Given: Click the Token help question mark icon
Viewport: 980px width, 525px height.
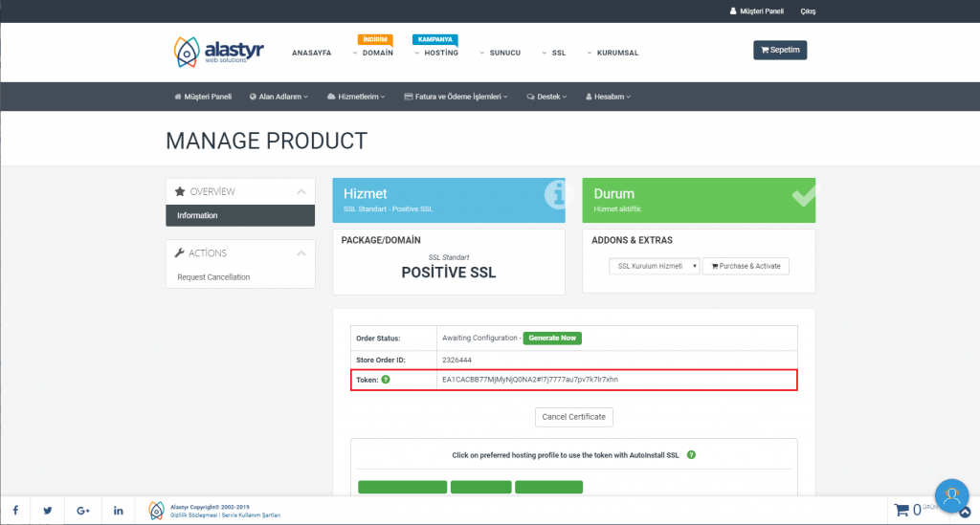Looking at the screenshot, I should 386,380.
